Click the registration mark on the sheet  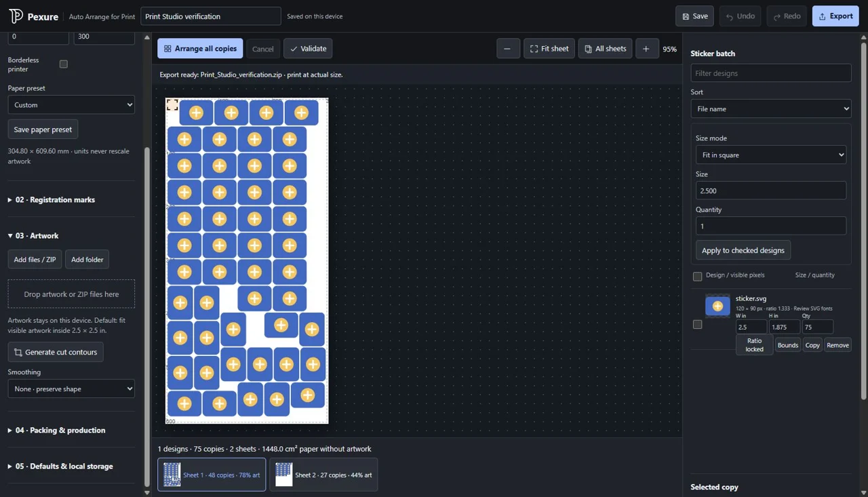pyautogui.click(x=172, y=104)
